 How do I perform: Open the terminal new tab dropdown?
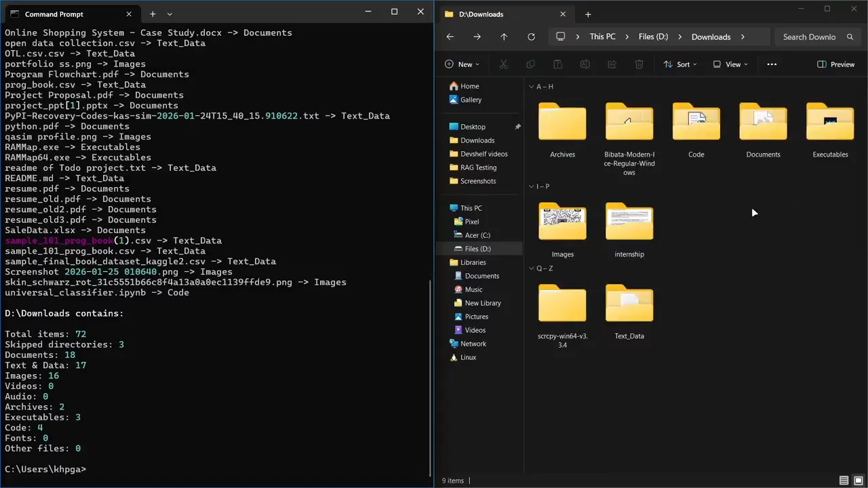[170, 14]
